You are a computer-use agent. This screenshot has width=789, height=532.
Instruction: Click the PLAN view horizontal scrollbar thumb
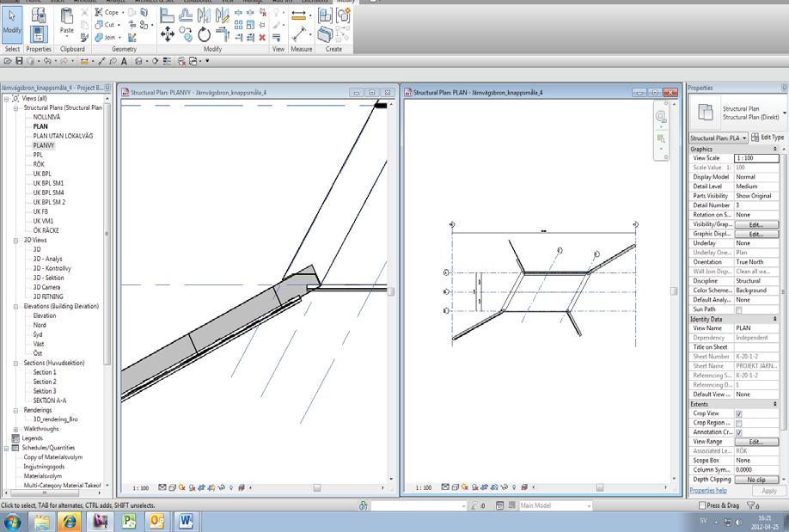[600, 487]
